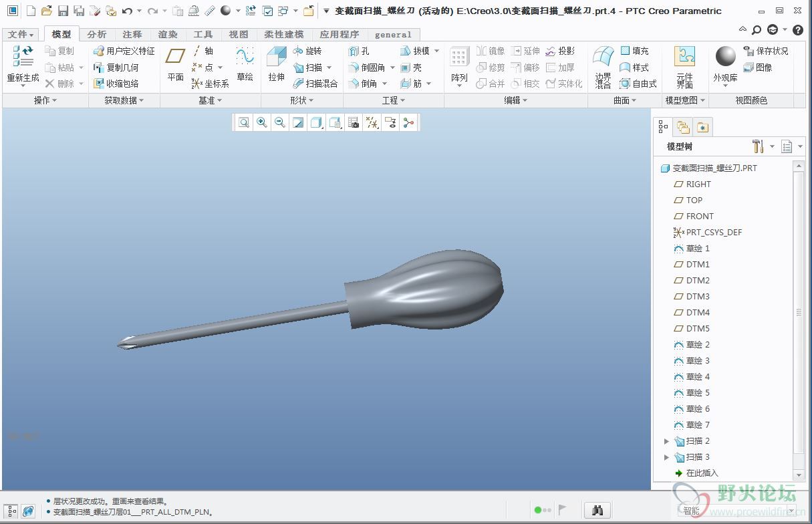
Task: Expand the Shapes (形状) group dropdown
Action: [303, 100]
